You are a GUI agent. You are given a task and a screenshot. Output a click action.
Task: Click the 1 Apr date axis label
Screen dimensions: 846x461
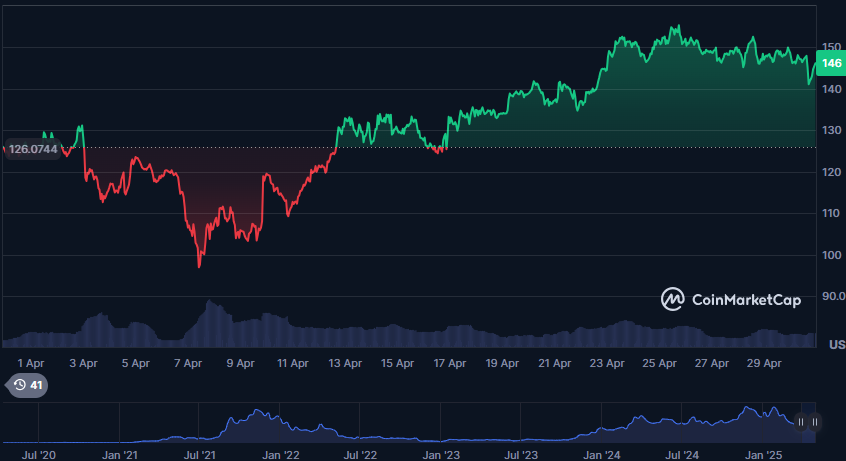pos(30,364)
